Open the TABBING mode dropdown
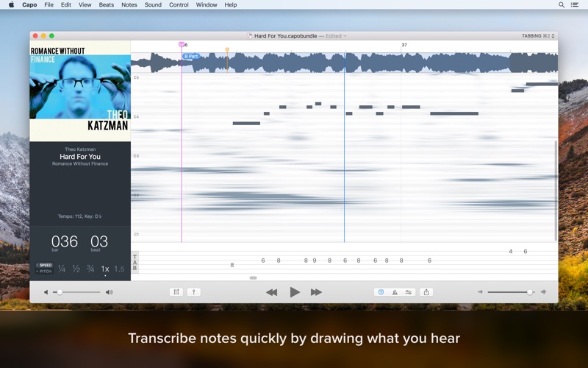Viewport: 588px width, 368px height. click(538, 35)
